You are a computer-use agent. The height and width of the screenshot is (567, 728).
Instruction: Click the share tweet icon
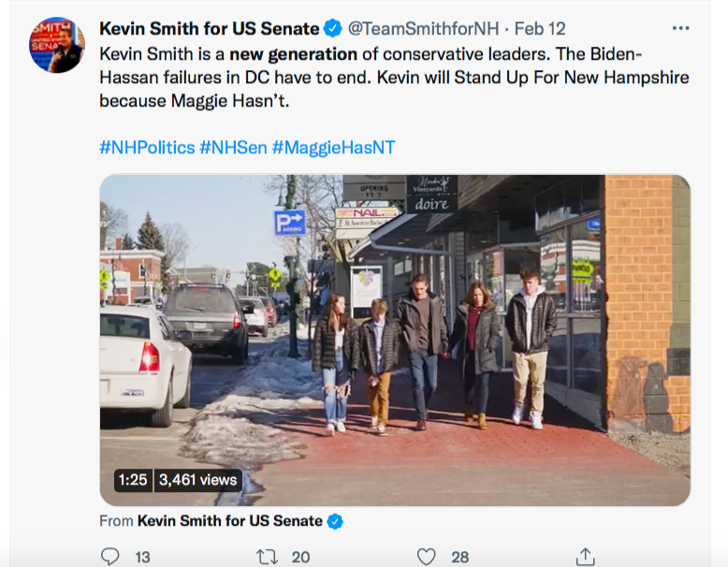pyautogui.click(x=586, y=556)
